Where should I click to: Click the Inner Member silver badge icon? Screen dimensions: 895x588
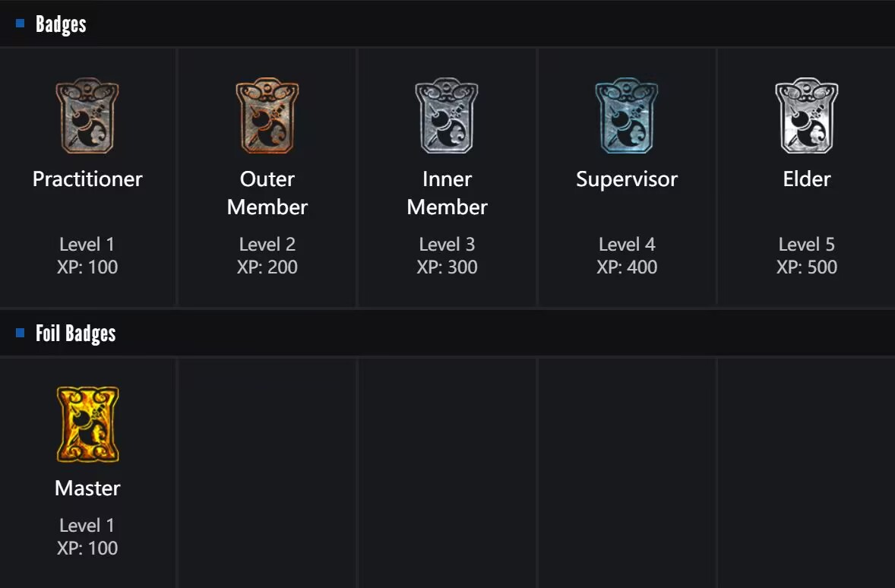[x=447, y=116]
